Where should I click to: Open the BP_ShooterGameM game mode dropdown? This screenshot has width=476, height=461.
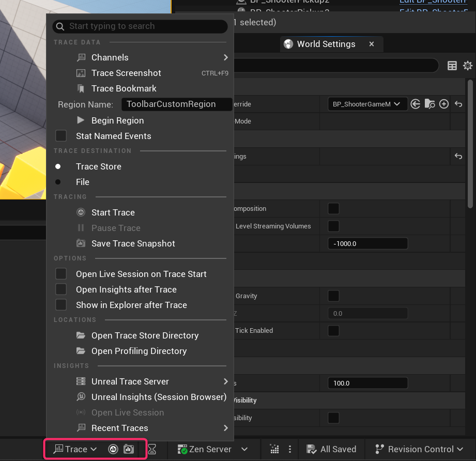pyautogui.click(x=367, y=104)
